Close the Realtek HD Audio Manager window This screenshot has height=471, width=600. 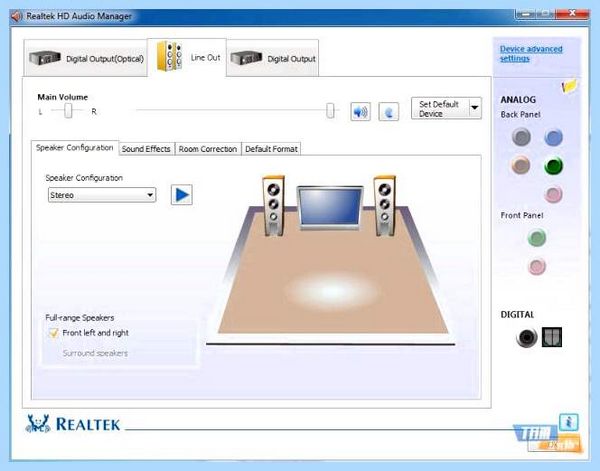572,14
